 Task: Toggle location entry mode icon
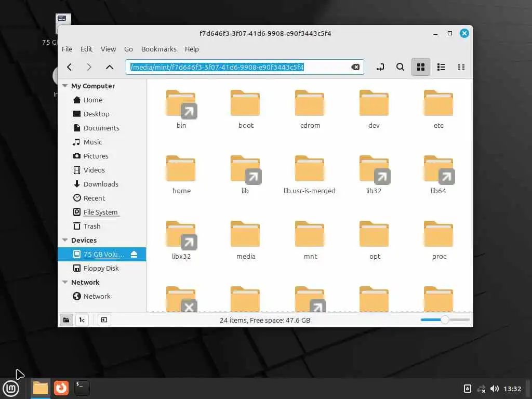380,67
